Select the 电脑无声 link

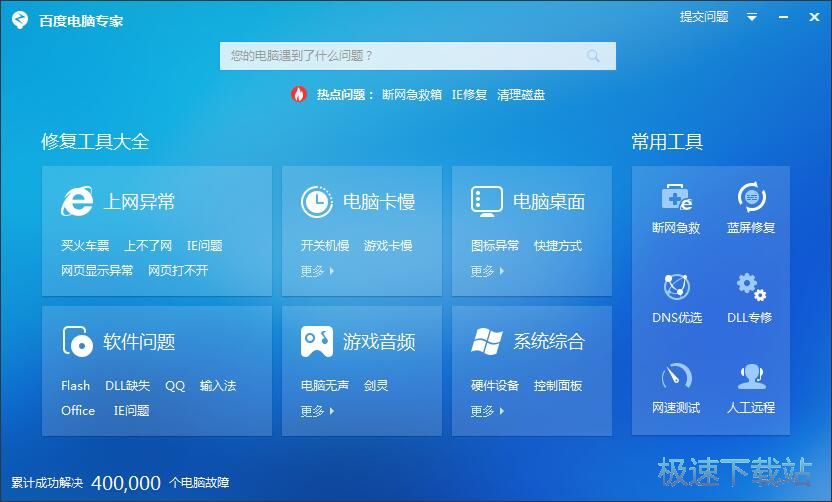pos(325,386)
